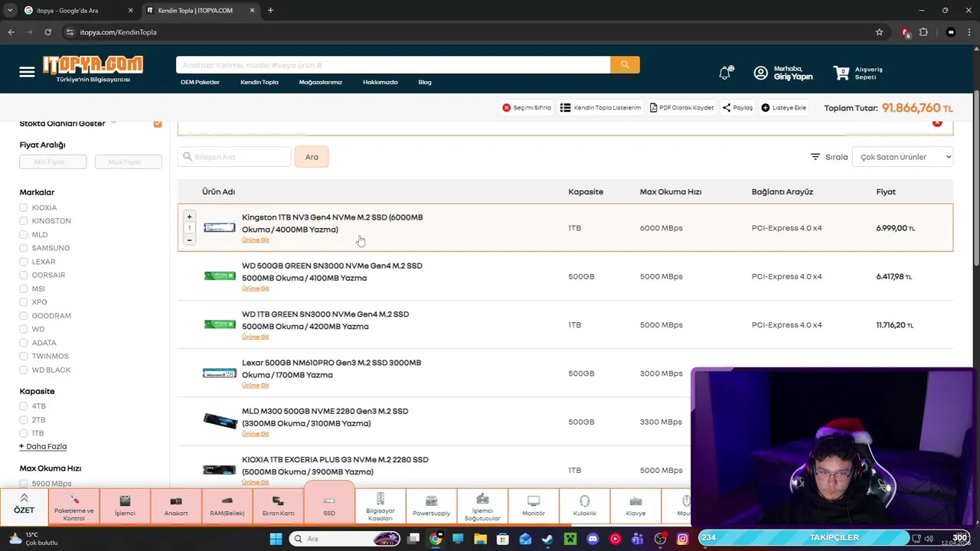Click Ürüne Git under MLD M300
The image size is (980, 551).
pyautogui.click(x=256, y=434)
